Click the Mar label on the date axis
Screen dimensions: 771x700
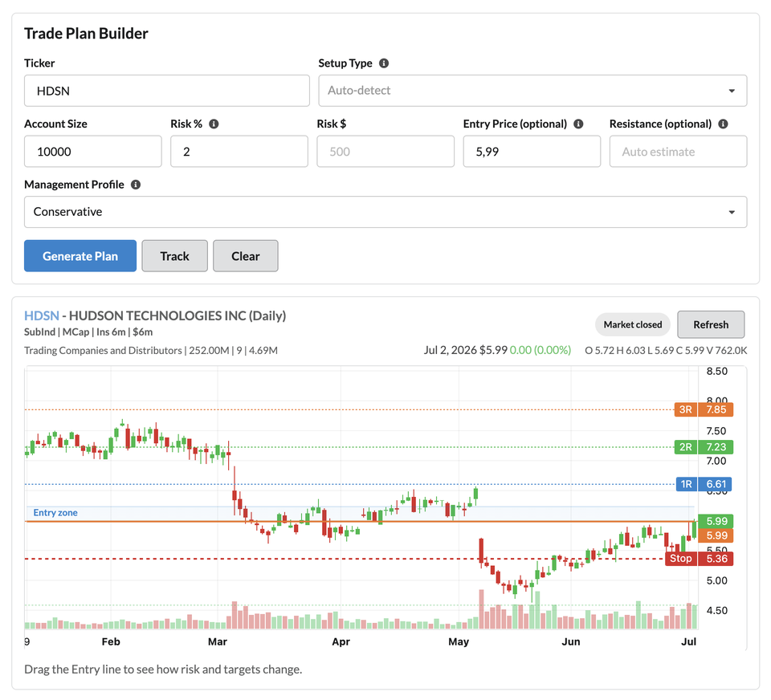pos(218,641)
